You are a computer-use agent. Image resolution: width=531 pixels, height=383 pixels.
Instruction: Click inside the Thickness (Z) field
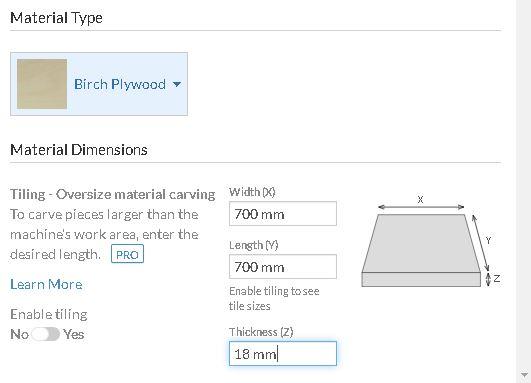coord(283,354)
